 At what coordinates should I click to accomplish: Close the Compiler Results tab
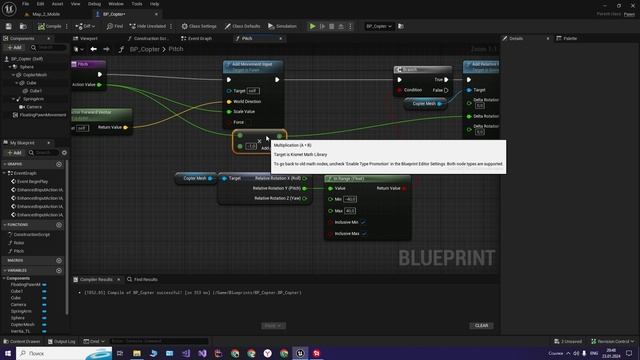(119, 280)
